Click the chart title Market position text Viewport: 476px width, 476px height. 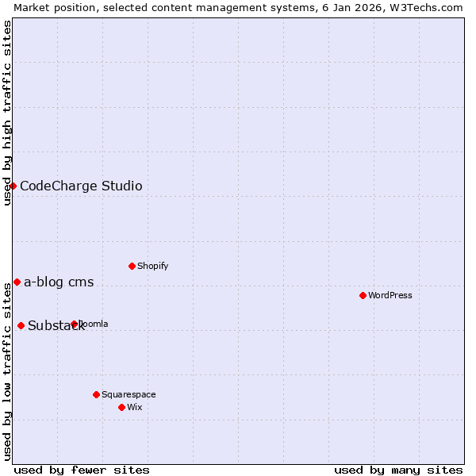coord(238,8)
